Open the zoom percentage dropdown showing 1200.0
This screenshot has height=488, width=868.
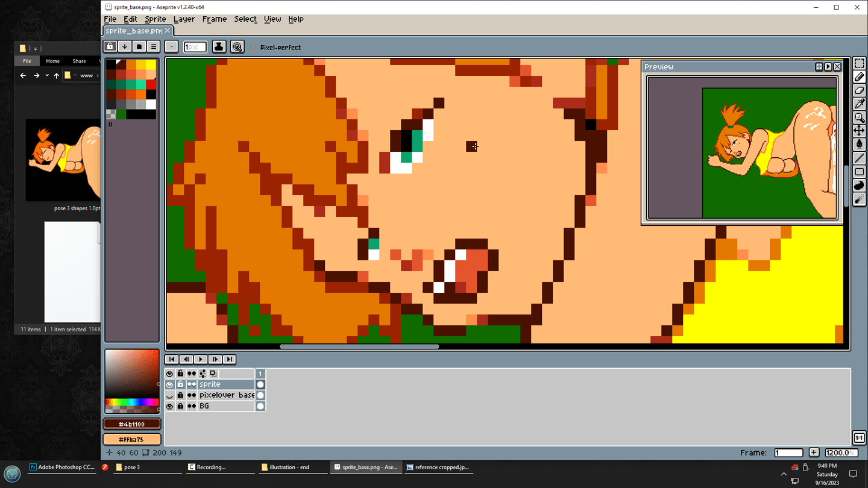[x=841, y=452]
